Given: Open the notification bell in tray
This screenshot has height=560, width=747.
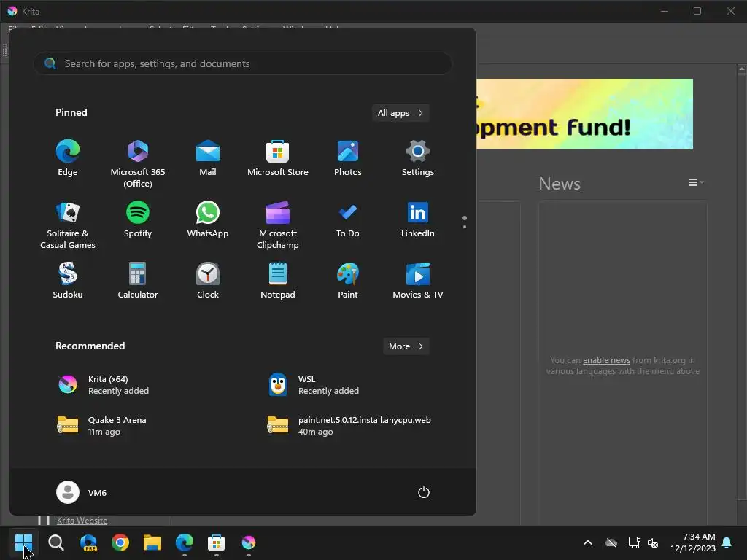Looking at the screenshot, I should (x=727, y=542).
